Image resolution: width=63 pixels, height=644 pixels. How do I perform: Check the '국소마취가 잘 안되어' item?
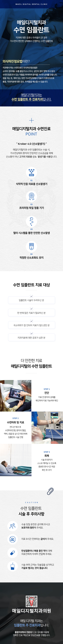(x=31, y=325)
